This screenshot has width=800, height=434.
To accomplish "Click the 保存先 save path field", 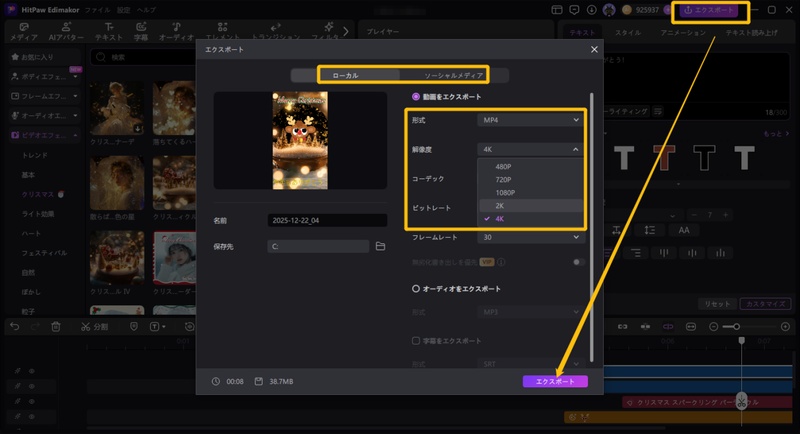I will [x=318, y=246].
